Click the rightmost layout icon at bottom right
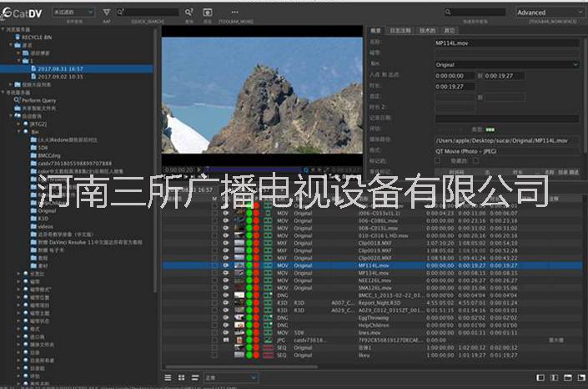Image resolution: width=588 pixels, height=389 pixels. 578,376
